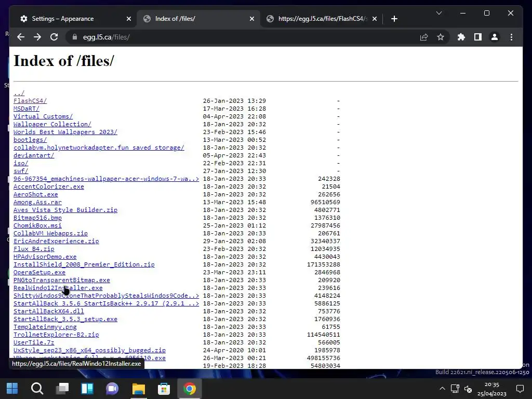Download Aves_Vista_Style_Builder.zip
Viewport: 532px width, 399px height.
(x=65, y=210)
